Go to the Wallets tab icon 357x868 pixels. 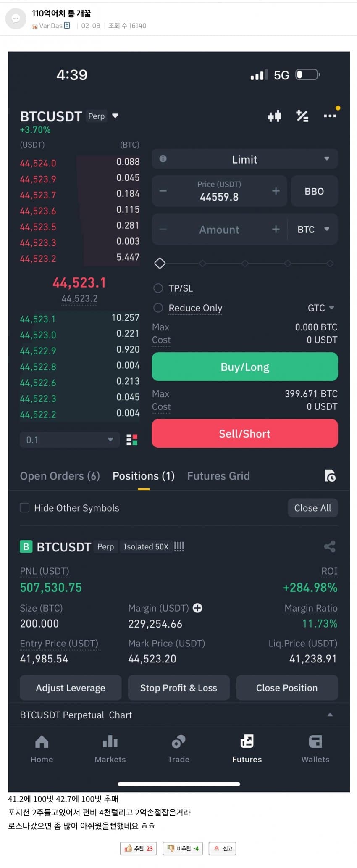(315, 742)
